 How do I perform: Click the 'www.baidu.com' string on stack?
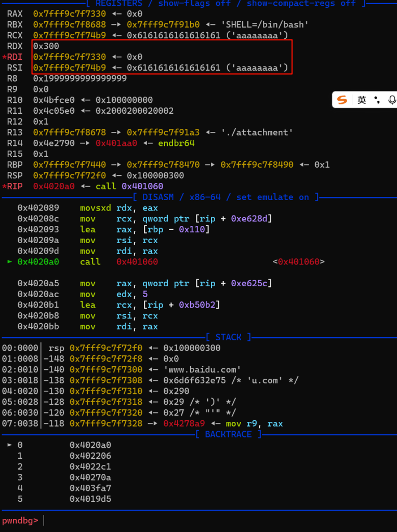point(202,369)
